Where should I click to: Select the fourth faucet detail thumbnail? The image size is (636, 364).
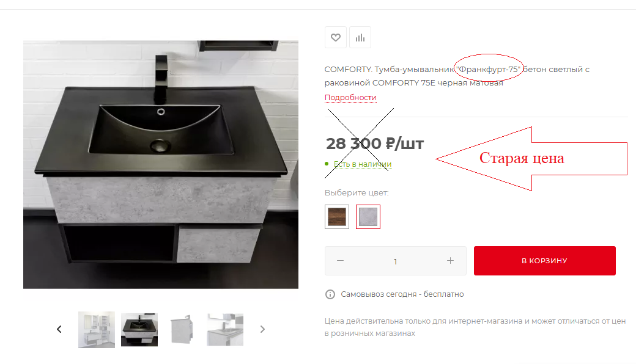click(x=224, y=330)
